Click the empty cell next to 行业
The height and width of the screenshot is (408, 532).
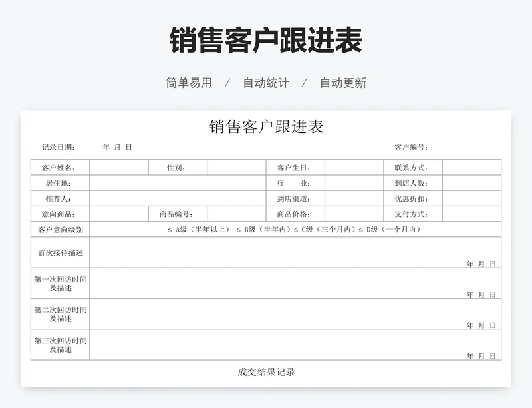click(x=354, y=183)
